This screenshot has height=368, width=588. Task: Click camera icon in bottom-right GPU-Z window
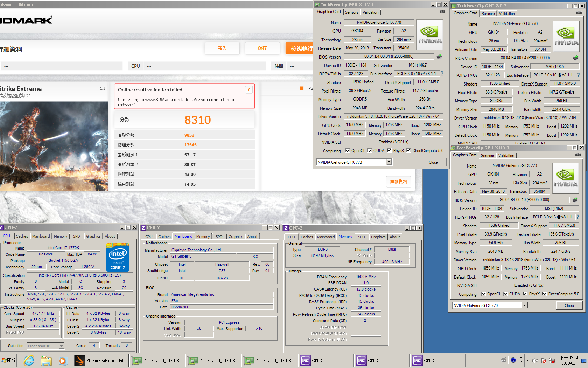[578, 155]
